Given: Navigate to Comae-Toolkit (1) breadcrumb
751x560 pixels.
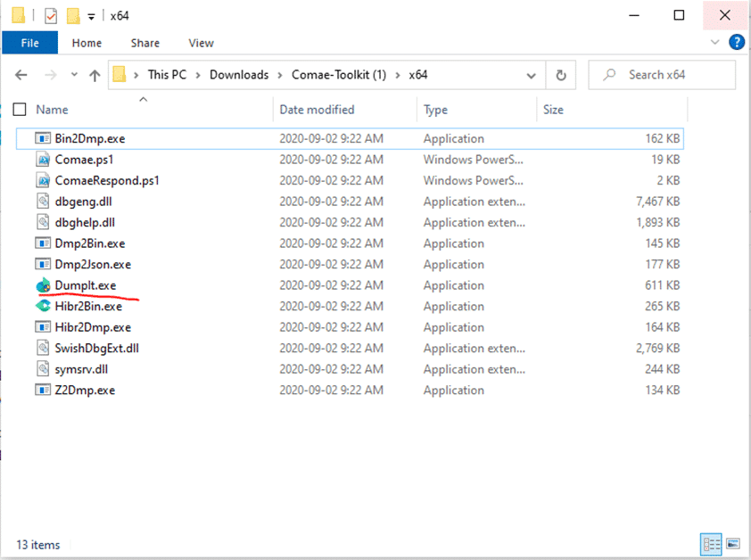Looking at the screenshot, I should pos(339,75).
